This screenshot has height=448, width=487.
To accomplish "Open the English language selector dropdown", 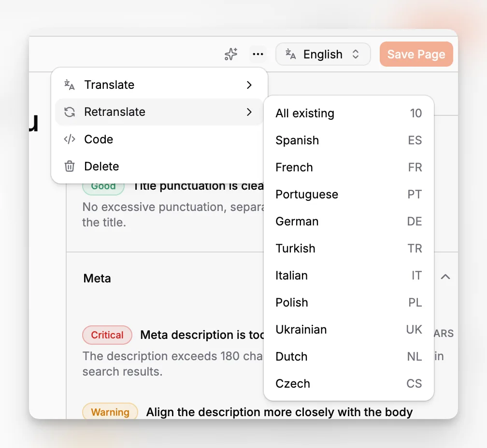I will 323,54.
